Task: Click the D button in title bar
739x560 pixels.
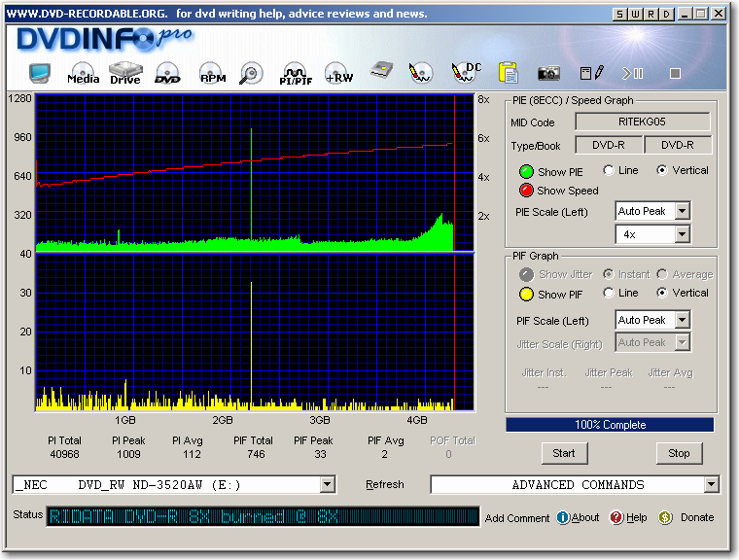Action: 666,15
